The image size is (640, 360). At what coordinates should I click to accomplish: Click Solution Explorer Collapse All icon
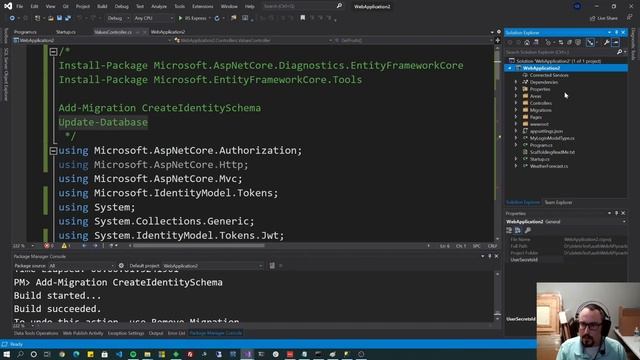(x=569, y=42)
